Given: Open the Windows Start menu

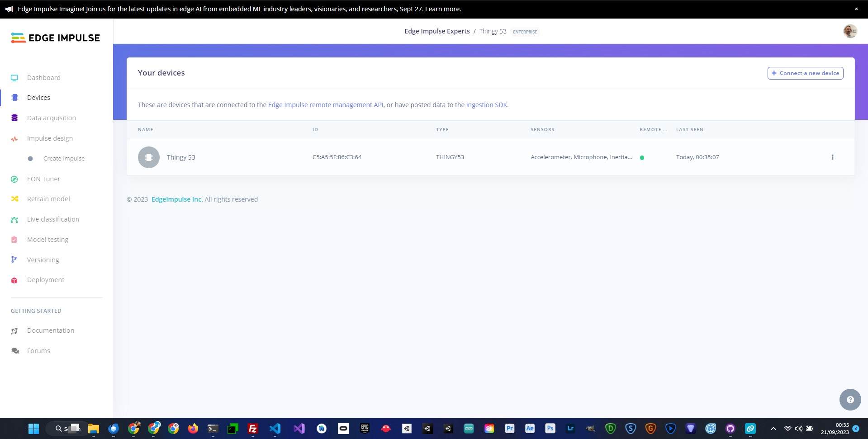Looking at the screenshot, I should click(33, 429).
